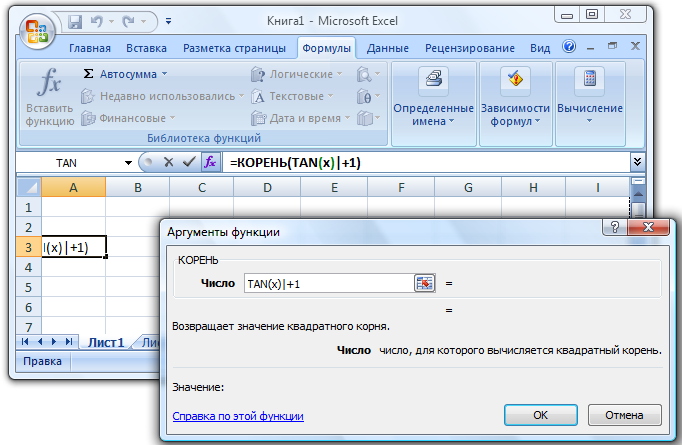Viewport: 682px width, 445px height.
Task: Click Отмена in function dialog
Action: pos(624,415)
